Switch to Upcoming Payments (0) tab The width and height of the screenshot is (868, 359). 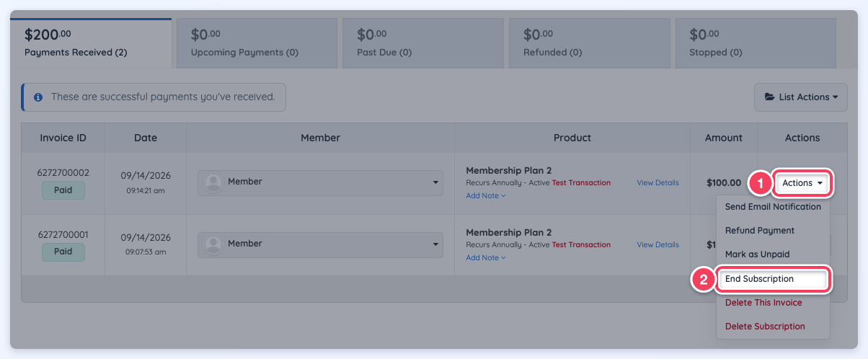(257, 43)
